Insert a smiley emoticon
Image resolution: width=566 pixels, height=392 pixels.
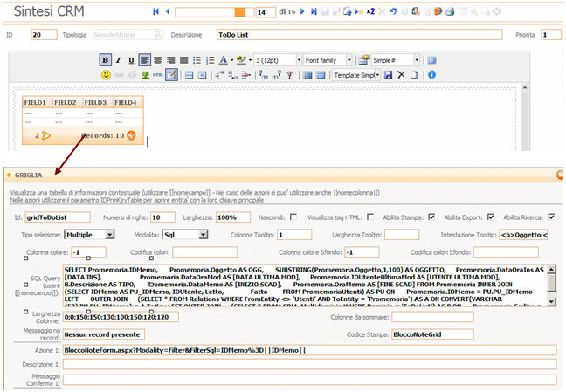(x=106, y=75)
